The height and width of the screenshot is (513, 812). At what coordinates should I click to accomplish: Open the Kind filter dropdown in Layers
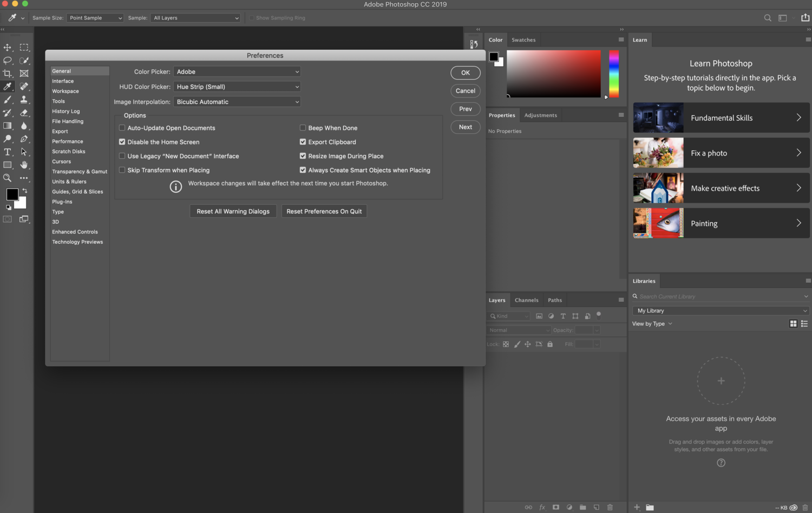509,316
